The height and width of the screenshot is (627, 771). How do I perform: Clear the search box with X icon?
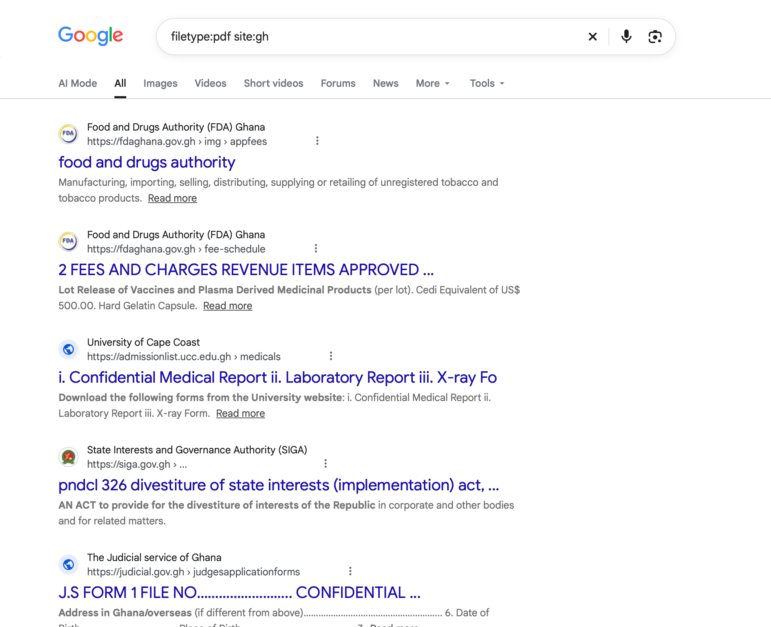point(593,36)
